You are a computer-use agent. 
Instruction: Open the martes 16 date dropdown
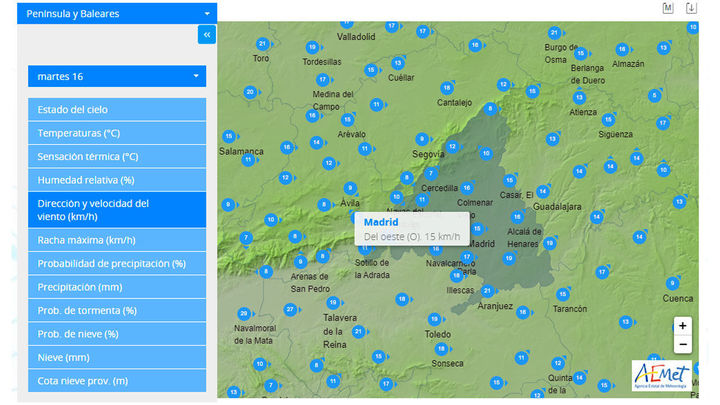(x=117, y=76)
